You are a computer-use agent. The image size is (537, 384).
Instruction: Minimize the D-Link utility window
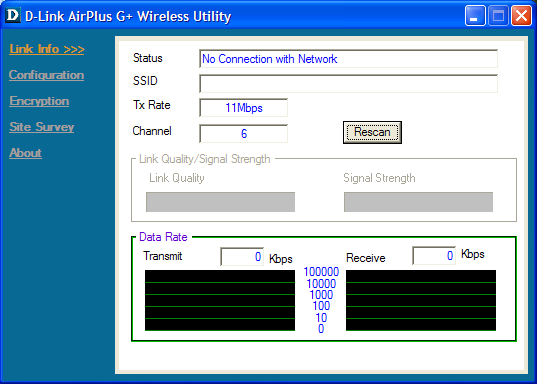[x=475, y=15]
